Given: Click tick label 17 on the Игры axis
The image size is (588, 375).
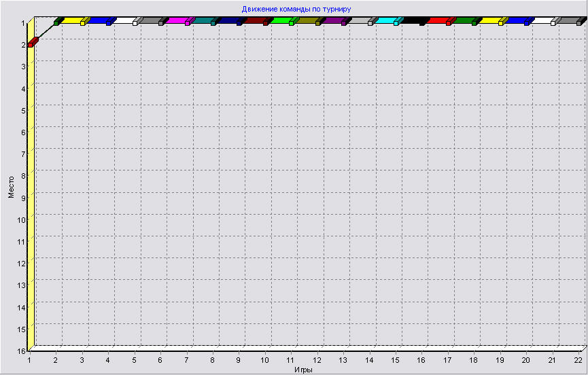Looking at the screenshot, I should click(447, 360).
